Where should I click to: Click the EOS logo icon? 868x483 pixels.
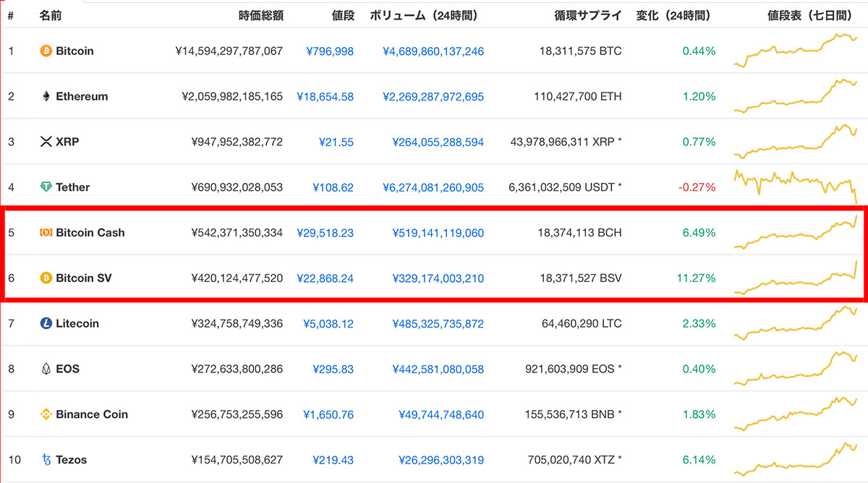[x=46, y=369]
